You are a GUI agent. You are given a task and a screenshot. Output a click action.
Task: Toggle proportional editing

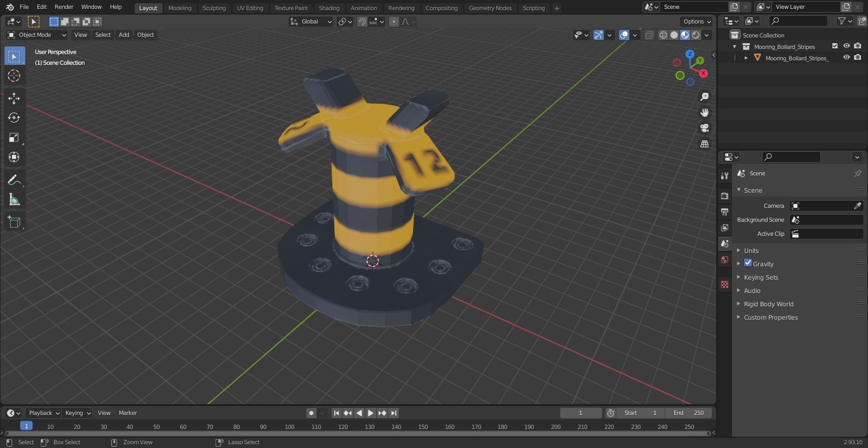point(394,22)
